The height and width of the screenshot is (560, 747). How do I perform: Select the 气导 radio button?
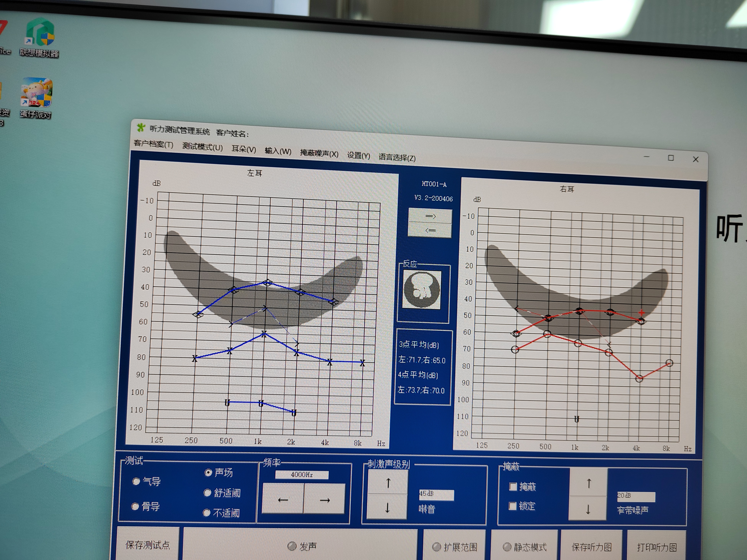(x=136, y=481)
